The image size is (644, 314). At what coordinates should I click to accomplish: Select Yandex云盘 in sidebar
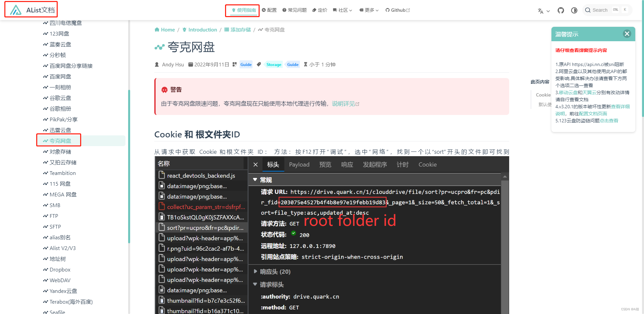click(x=60, y=291)
